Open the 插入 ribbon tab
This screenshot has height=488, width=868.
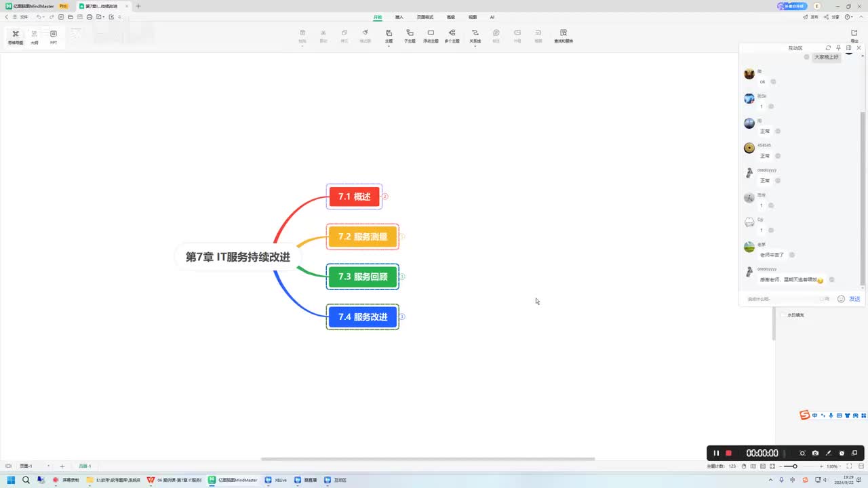[399, 17]
